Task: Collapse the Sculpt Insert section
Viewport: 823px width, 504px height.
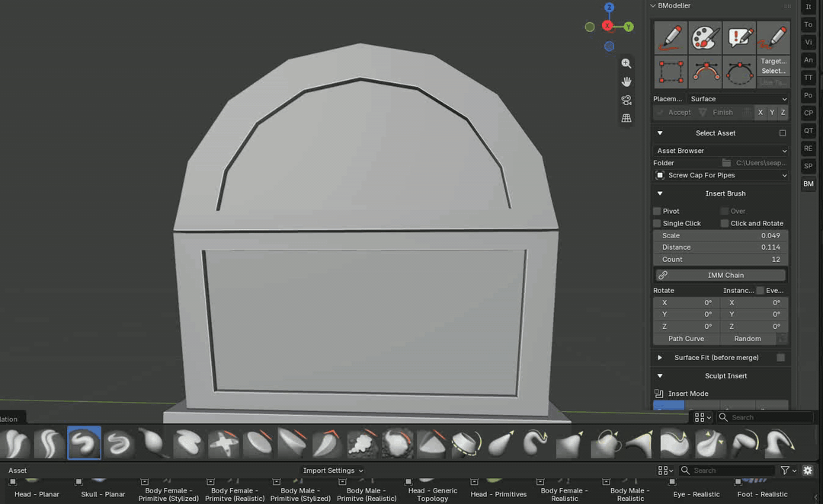Action: click(660, 376)
